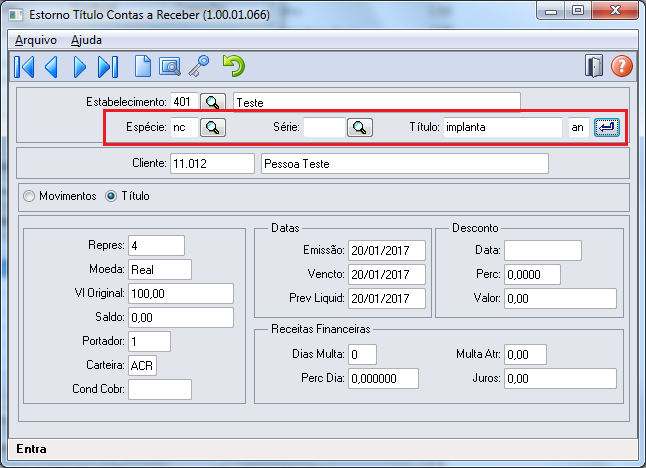Click the Carteira field showing ACR
Screen dimensions: 646x468
(x=142, y=365)
